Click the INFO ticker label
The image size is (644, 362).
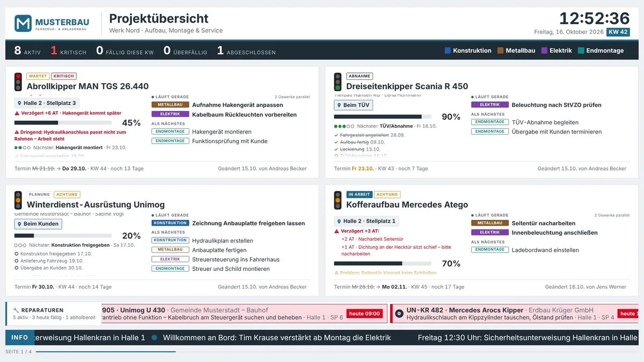(x=20, y=338)
